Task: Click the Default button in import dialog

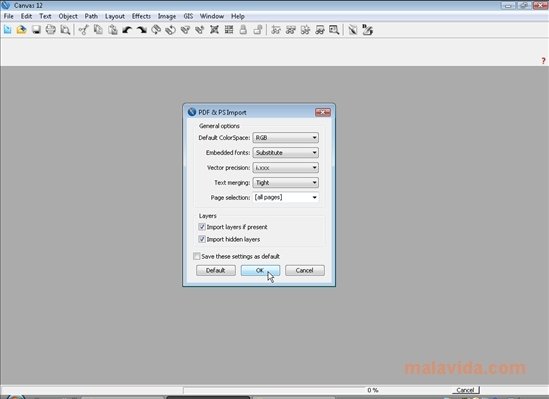Action: pos(216,270)
